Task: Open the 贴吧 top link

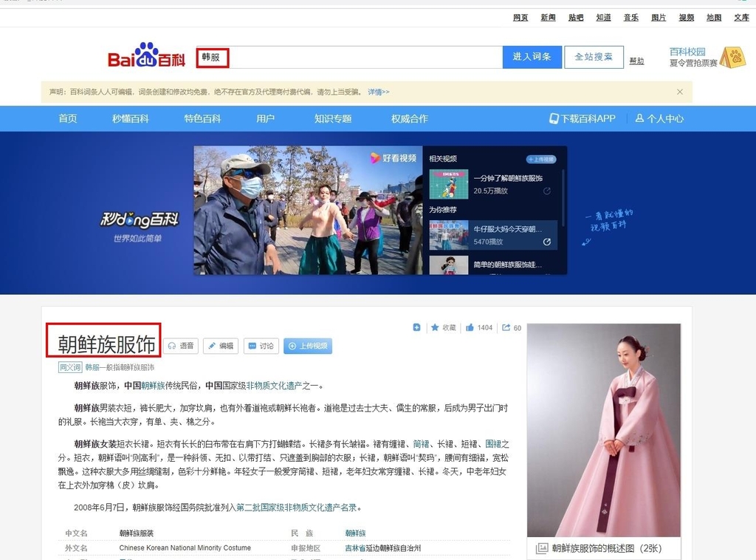Action: 576,18
